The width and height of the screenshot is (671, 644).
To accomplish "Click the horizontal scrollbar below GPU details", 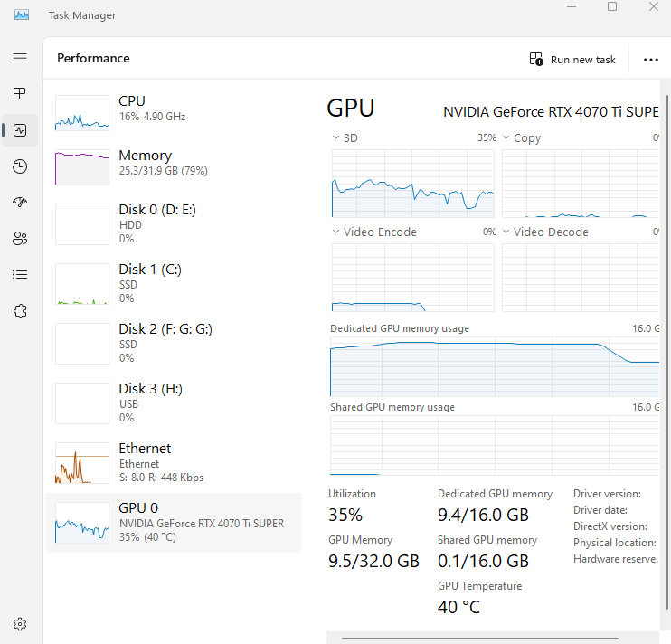I will point(492,639).
